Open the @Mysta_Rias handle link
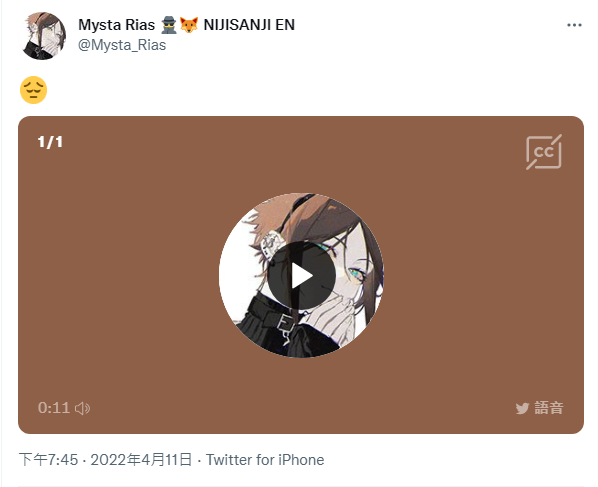Viewport: 598px width, 487px height. [x=122, y=45]
